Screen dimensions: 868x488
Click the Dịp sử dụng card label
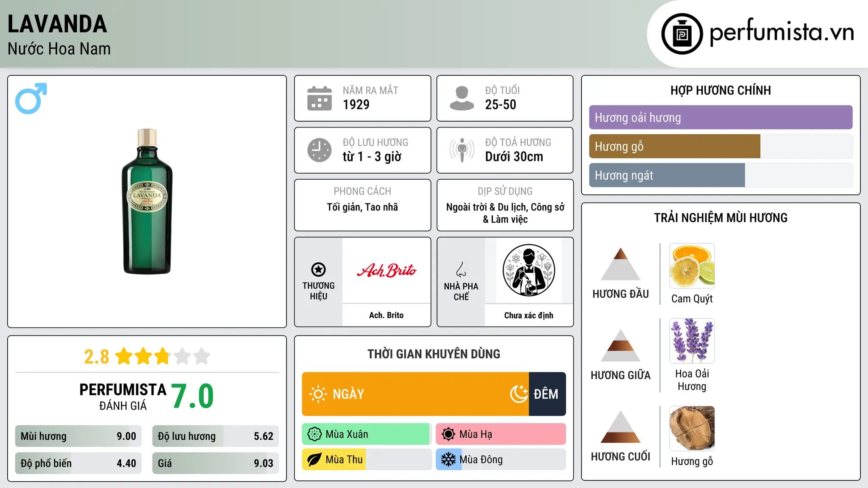(505, 191)
